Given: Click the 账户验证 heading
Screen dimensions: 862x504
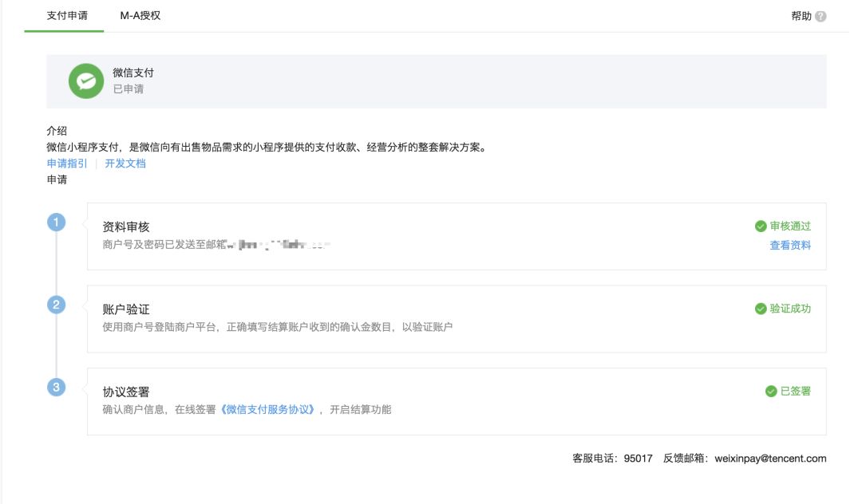Looking at the screenshot, I should tap(126, 309).
